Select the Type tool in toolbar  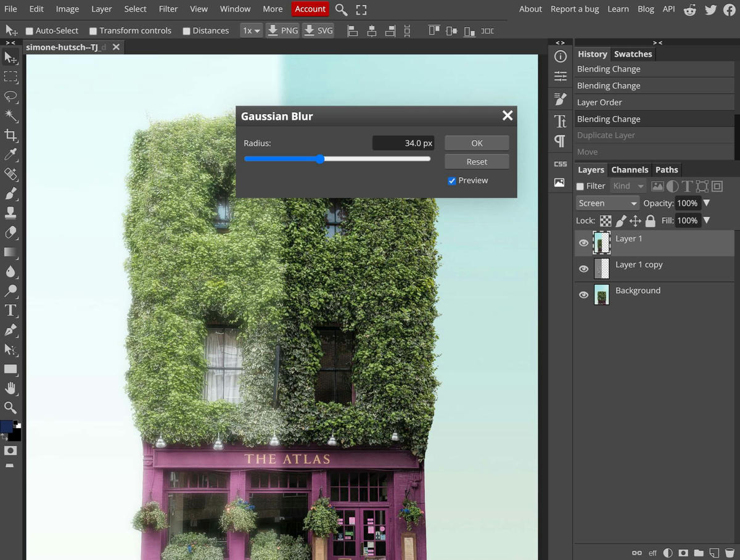click(10, 310)
